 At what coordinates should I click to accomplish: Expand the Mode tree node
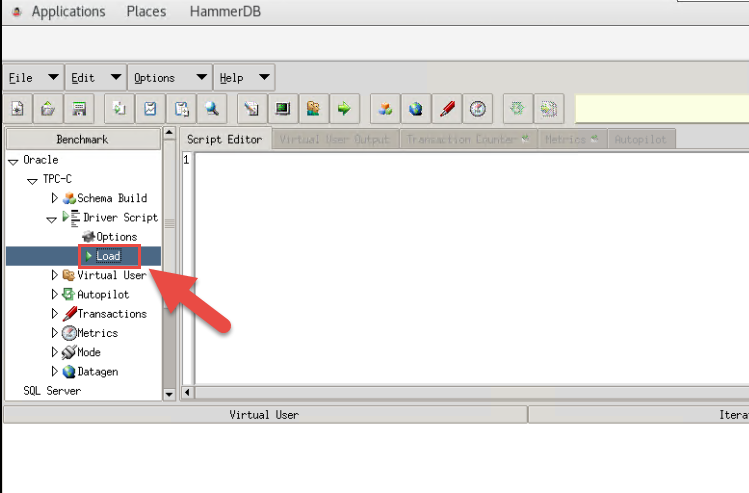tap(54, 352)
